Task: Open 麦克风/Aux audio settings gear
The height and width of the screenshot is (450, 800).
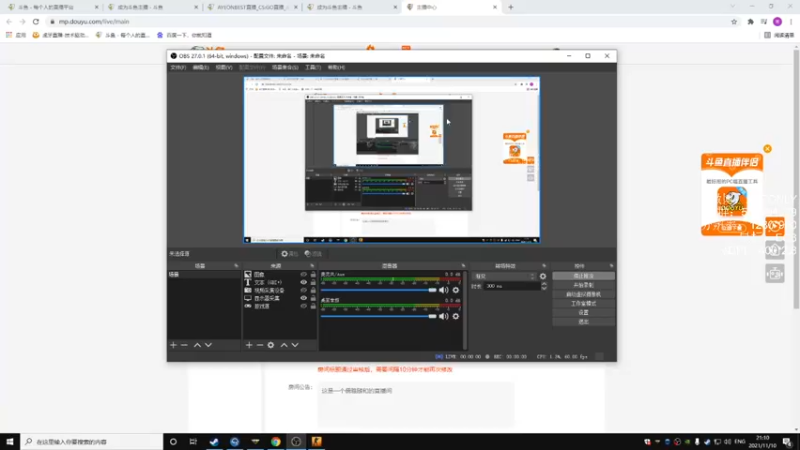Action: 456,290
